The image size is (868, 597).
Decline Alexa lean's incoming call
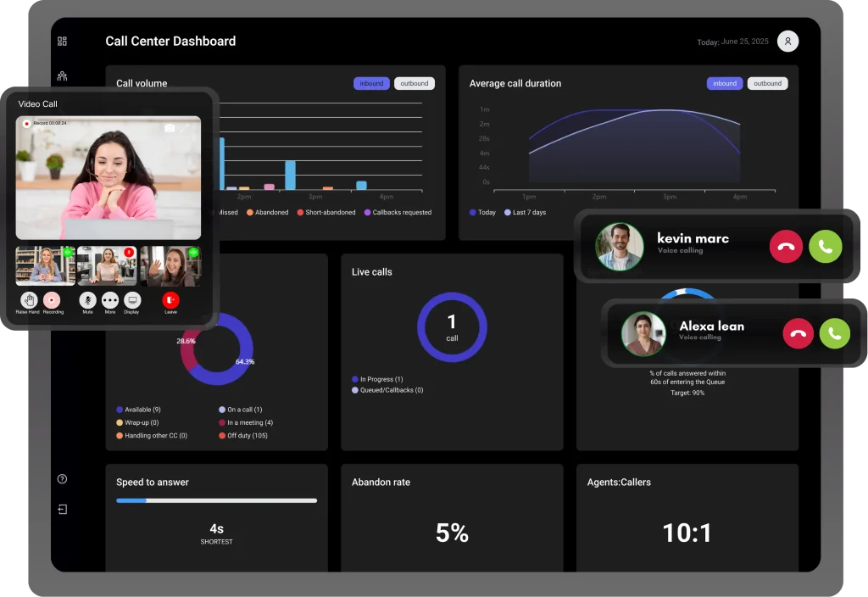click(x=798, y=333)
